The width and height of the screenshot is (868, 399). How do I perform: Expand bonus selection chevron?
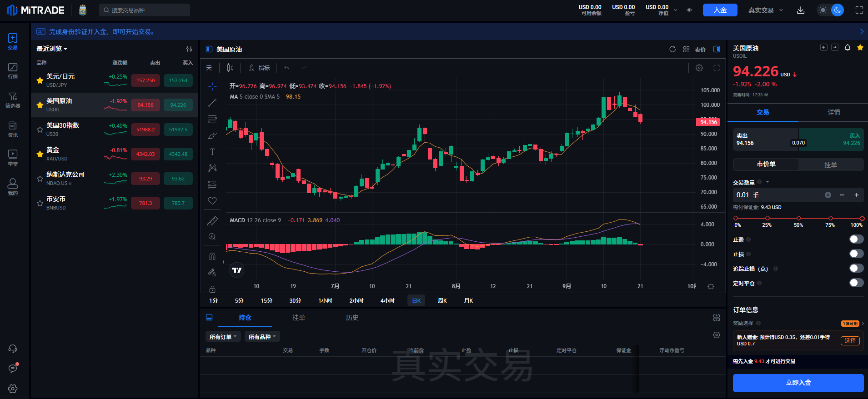pyautogui.click(x=863, y=324)
